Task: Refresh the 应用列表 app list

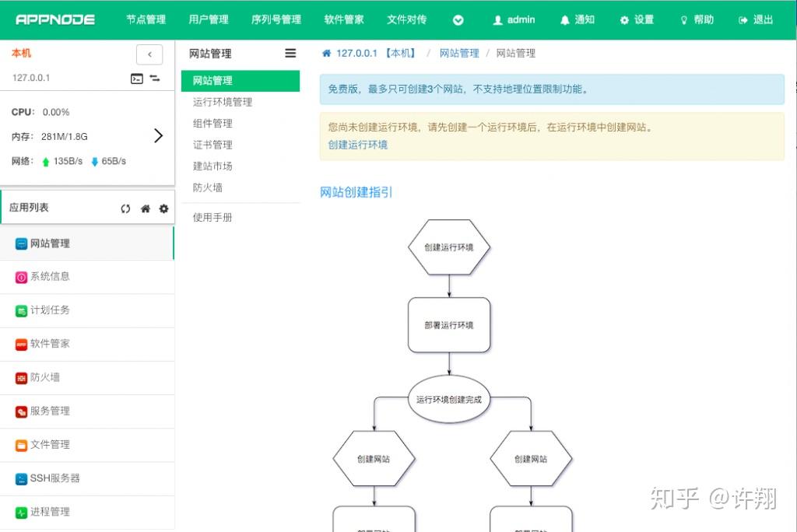Action: (125, 208)
